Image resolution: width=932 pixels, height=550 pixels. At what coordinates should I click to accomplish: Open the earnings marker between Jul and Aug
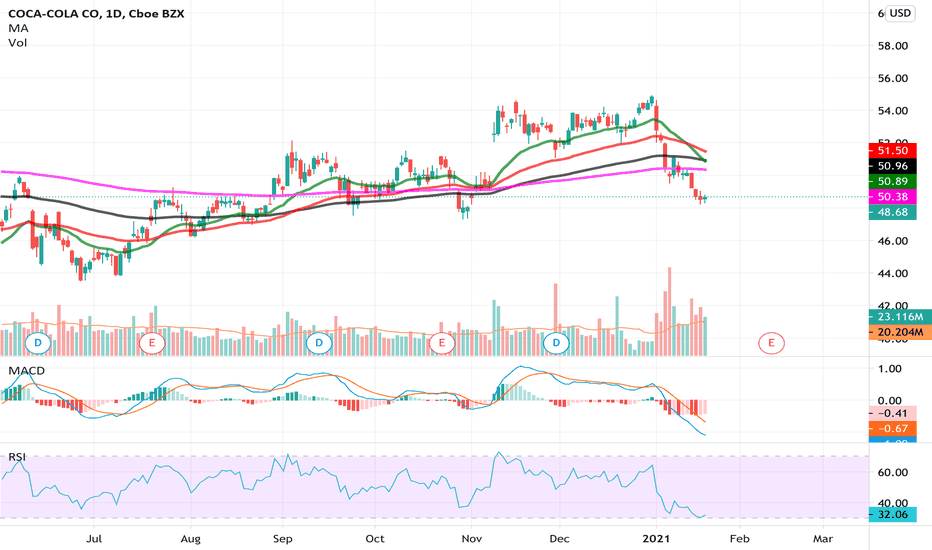152,343
